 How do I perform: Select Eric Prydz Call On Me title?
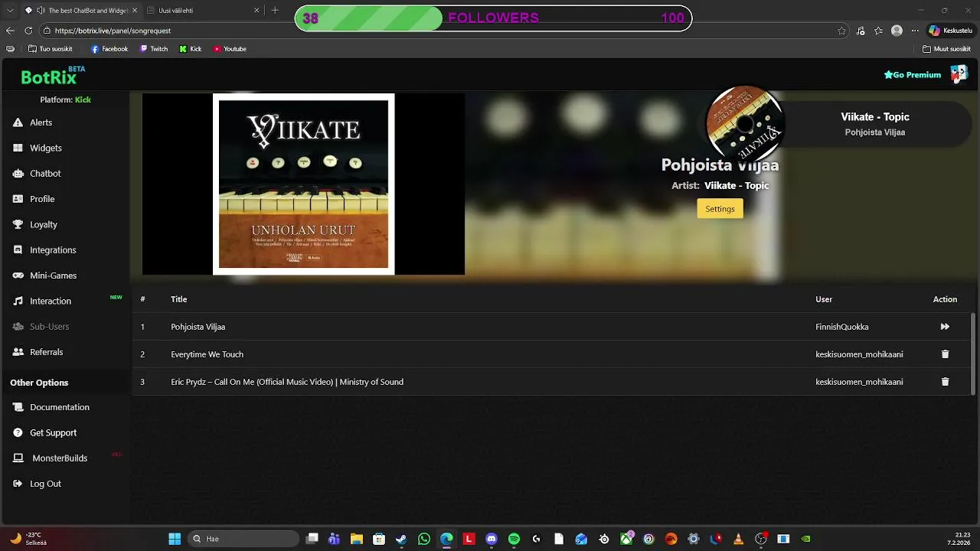point(287,382)
